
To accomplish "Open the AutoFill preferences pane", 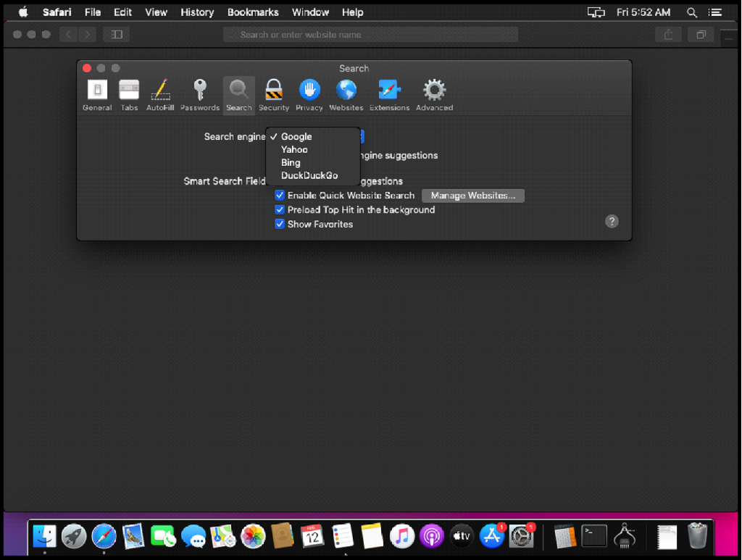I will tap(160, 96).
